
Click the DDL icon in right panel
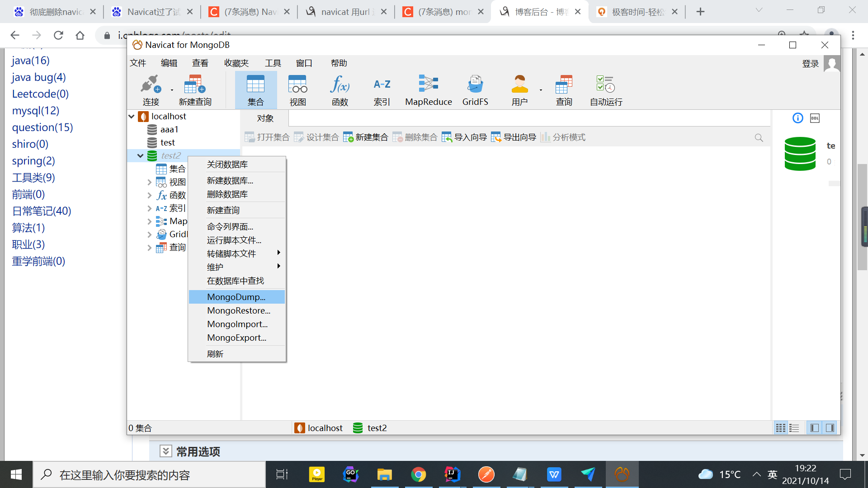[x=815, y=118]
